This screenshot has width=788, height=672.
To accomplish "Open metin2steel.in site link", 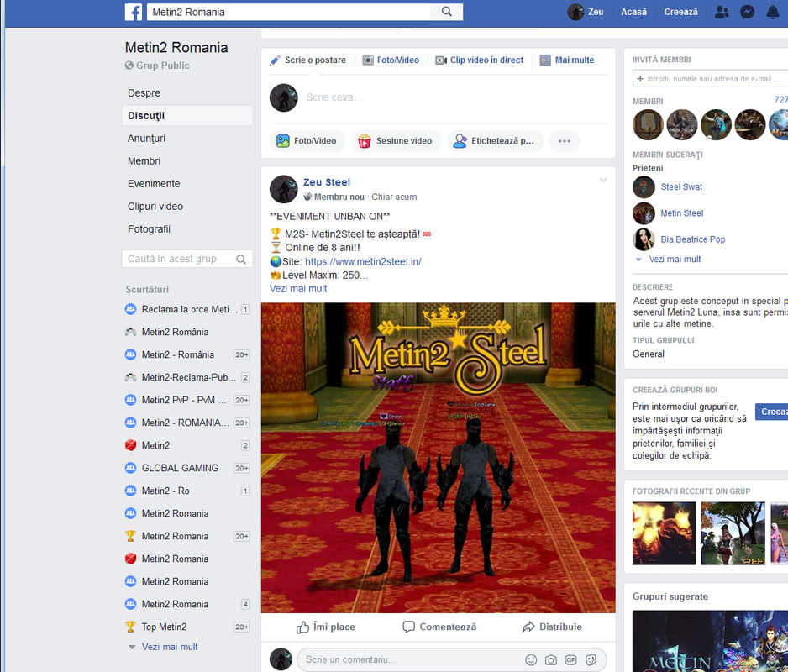I will click(x=363, y=262).
